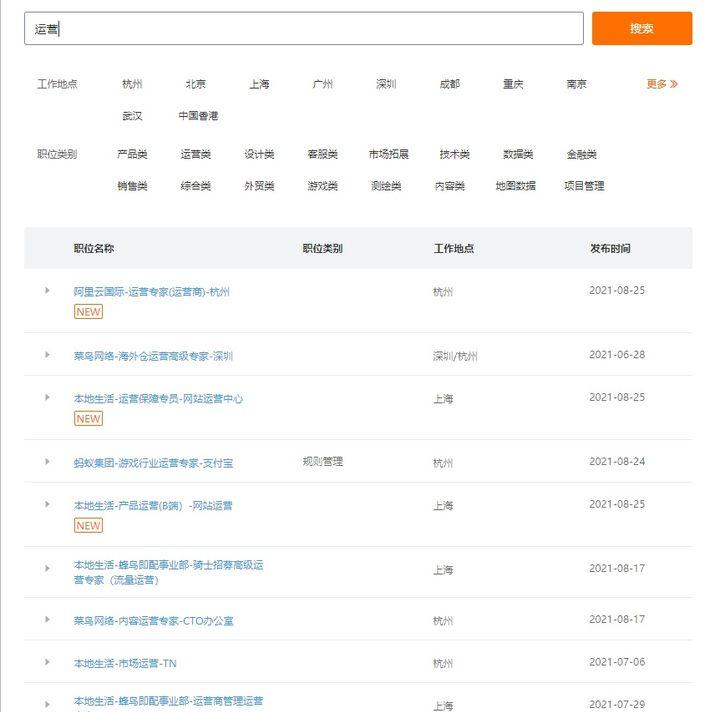720x712 pixels.
Task: Choose 测绘类 job category
Action: point(386,186)
